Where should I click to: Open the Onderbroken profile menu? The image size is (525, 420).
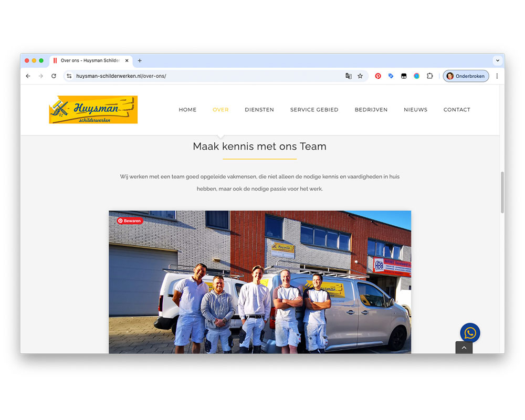click(466, 76)
